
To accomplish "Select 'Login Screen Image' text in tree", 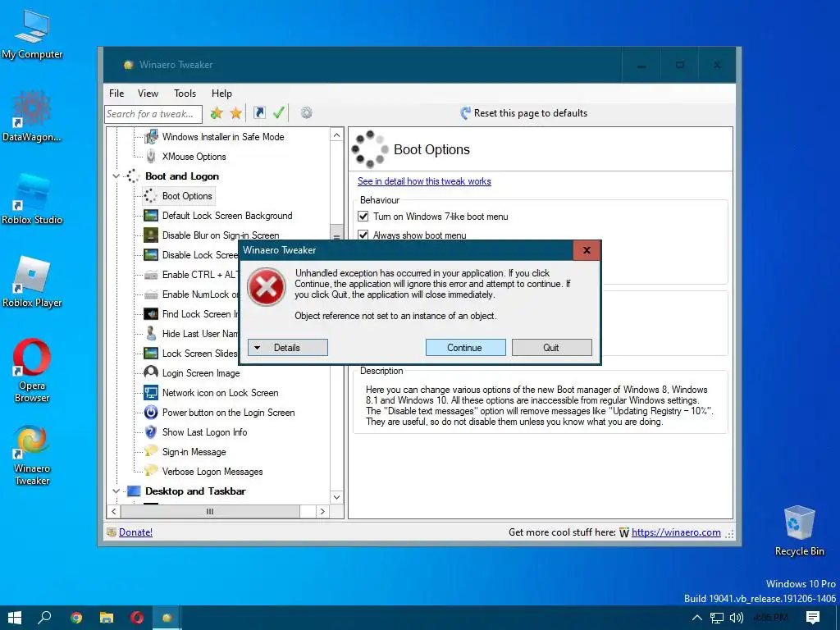I will click(201, 373).
